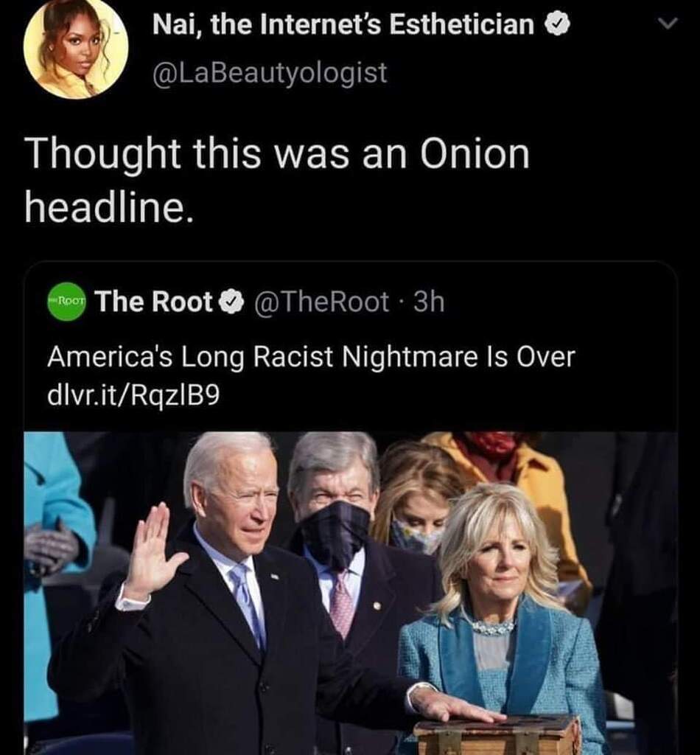The image size is (700, 755).
Task: Click The Root green logo avatar
Action: pyautogui.click(x=67, y=302)
